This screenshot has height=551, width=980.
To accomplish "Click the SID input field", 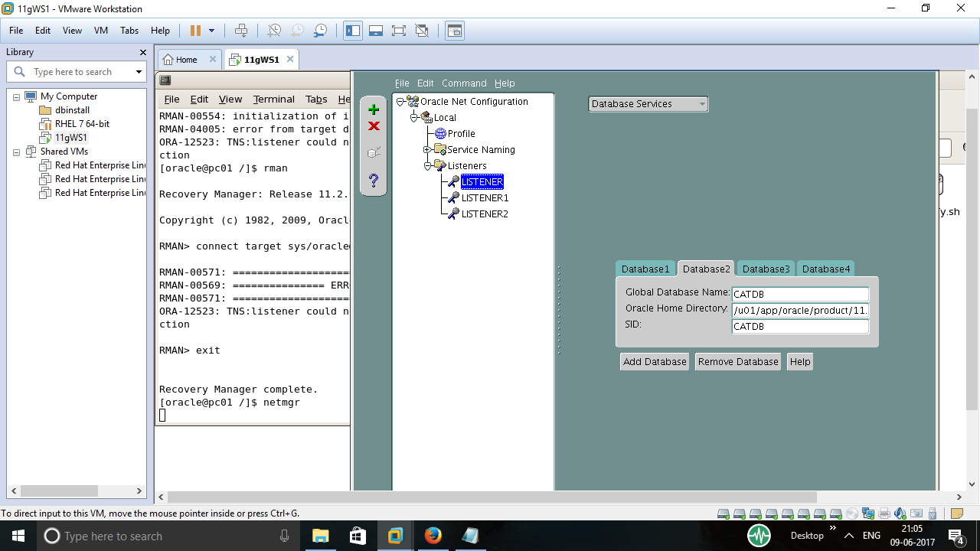I will 801,327.
